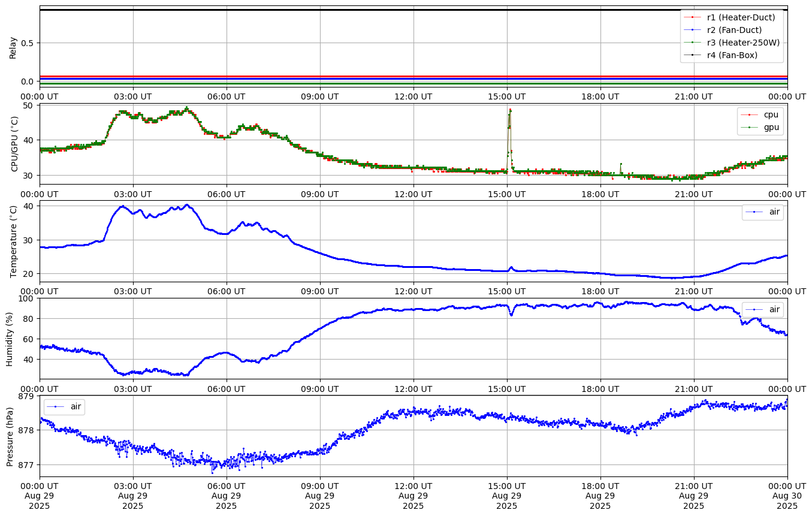
Task: Click the 21:00 UT Aug 29 2025 bottom label
Action: point(693,496)
